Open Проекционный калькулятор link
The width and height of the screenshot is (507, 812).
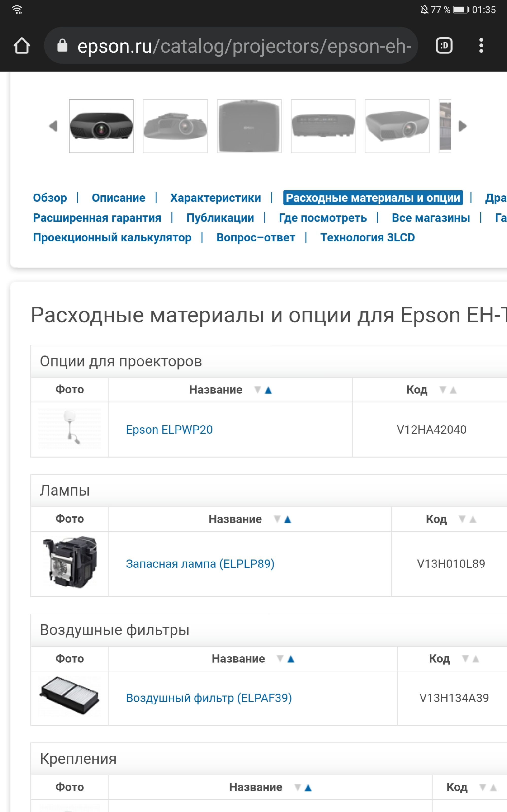[x=112, y=238]
